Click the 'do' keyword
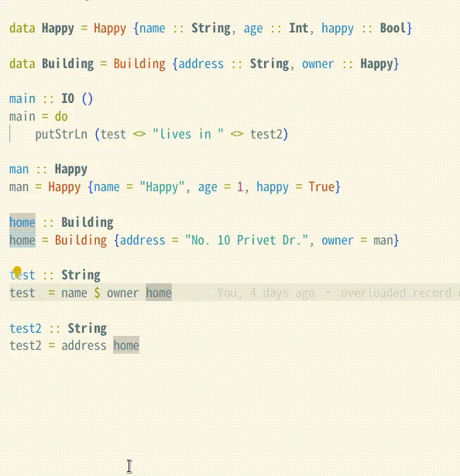The height and width of the screenshot is (476, 460). [x=61, y=117]
